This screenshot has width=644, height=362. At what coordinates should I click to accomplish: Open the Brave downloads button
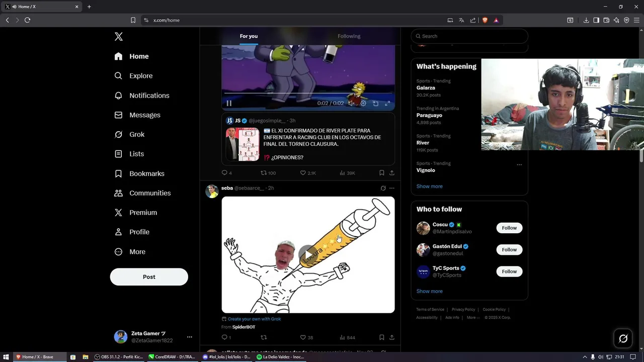(x=586, y=20)
